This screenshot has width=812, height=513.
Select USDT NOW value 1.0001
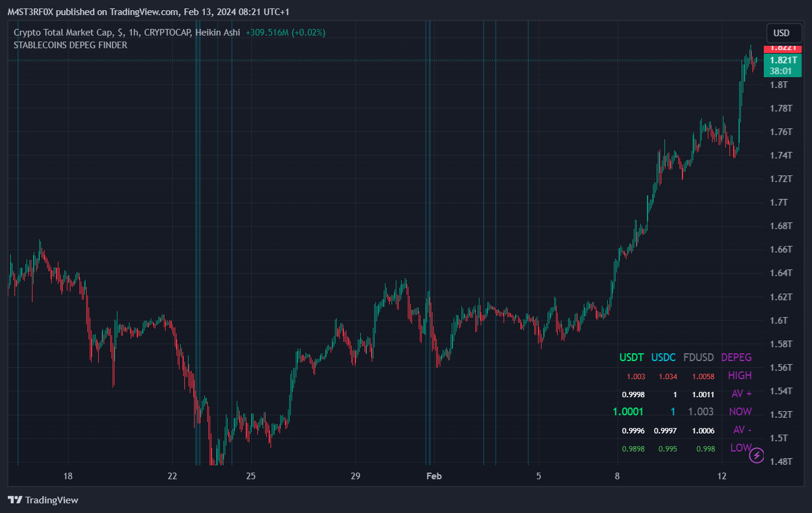pyautogui.click(x=628, y=412)
